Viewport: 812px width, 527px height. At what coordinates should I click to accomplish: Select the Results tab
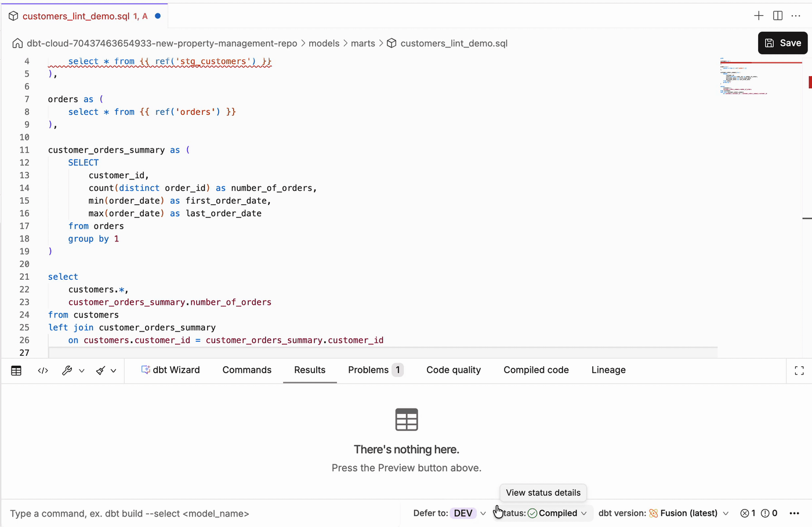[310, 370]
